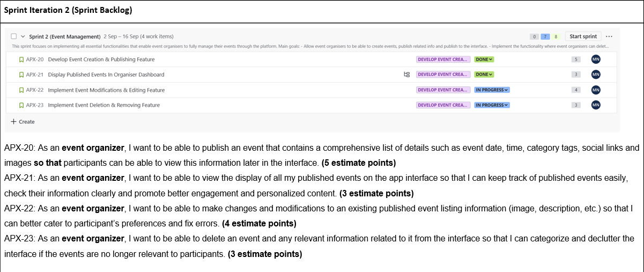Click the 3 story points badge on APX-23
This screenshot has width=644, height=272.
tap(576, 105)
